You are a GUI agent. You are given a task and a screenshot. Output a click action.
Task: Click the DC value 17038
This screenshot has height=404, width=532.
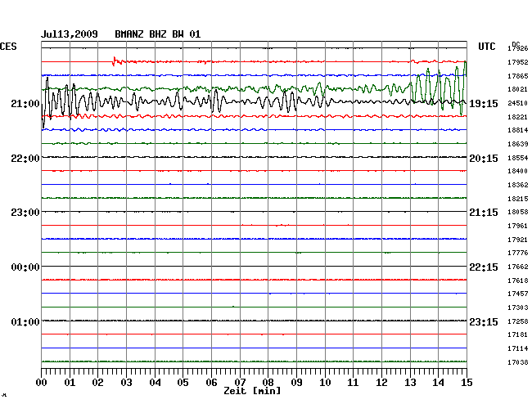click(x=518, y=362)
